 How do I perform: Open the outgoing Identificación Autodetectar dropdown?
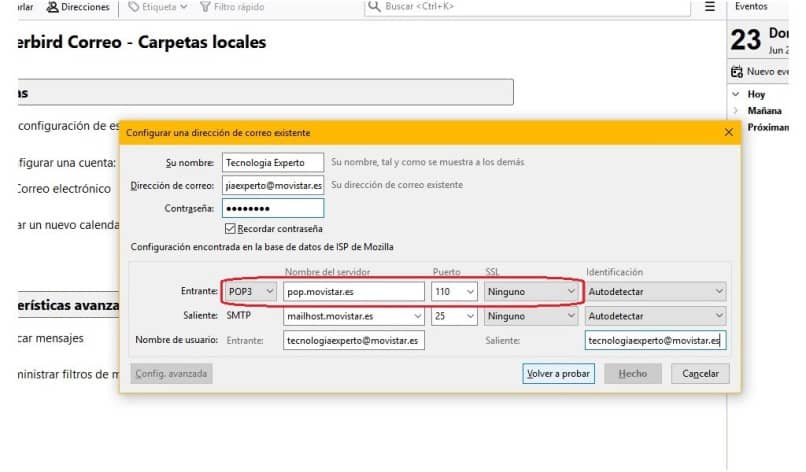(655, 316)
